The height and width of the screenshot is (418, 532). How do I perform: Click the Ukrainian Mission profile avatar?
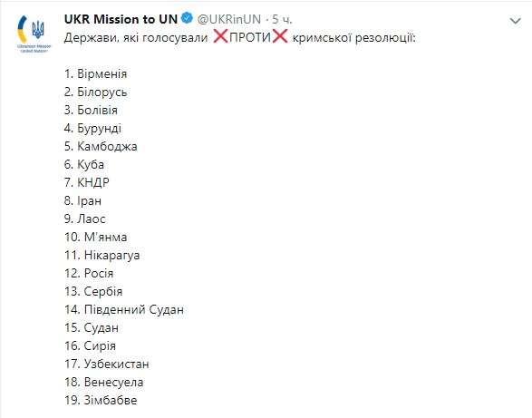(34, 34)
